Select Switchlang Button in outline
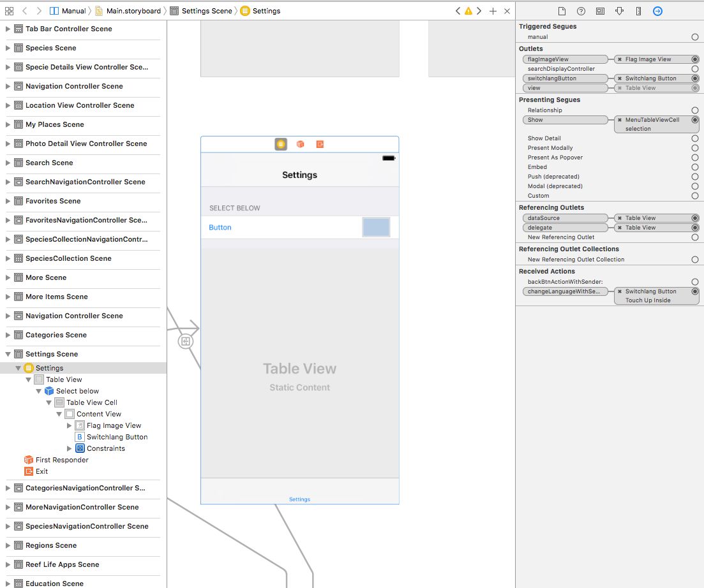 point(117,437)
